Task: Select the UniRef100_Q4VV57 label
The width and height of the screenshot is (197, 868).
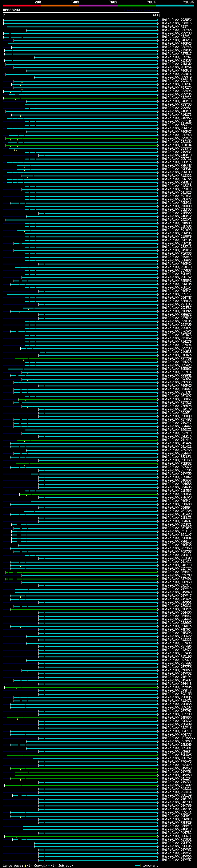Action: (176, 860)
